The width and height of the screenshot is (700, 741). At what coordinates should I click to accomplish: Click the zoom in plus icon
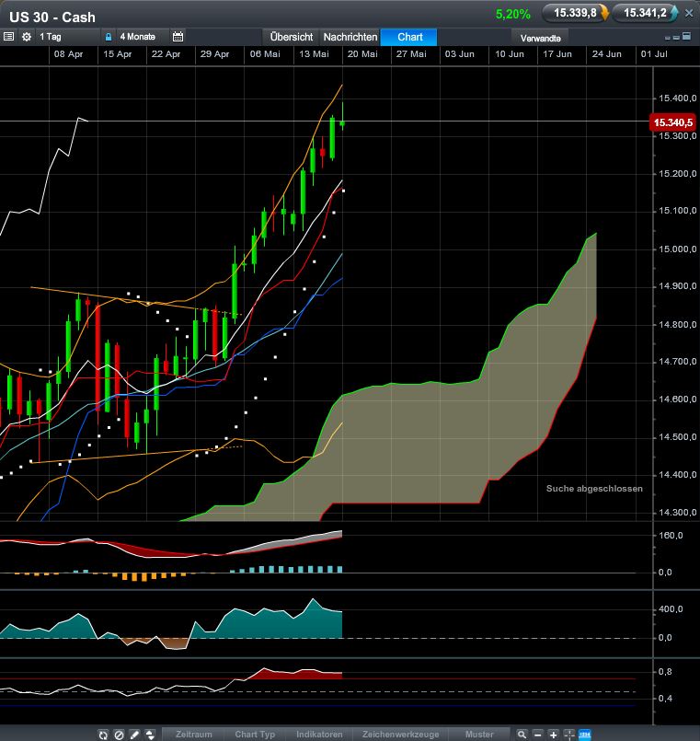[x=553, y=735]
